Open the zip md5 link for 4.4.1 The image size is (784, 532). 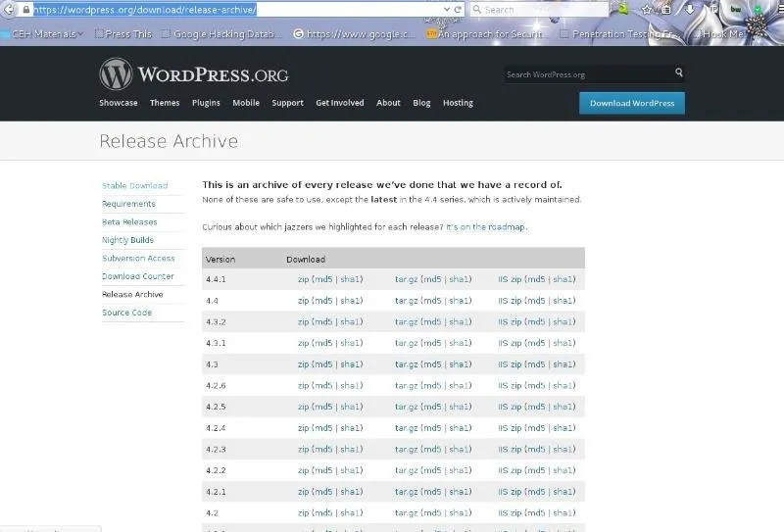click(x=323, y=279)
